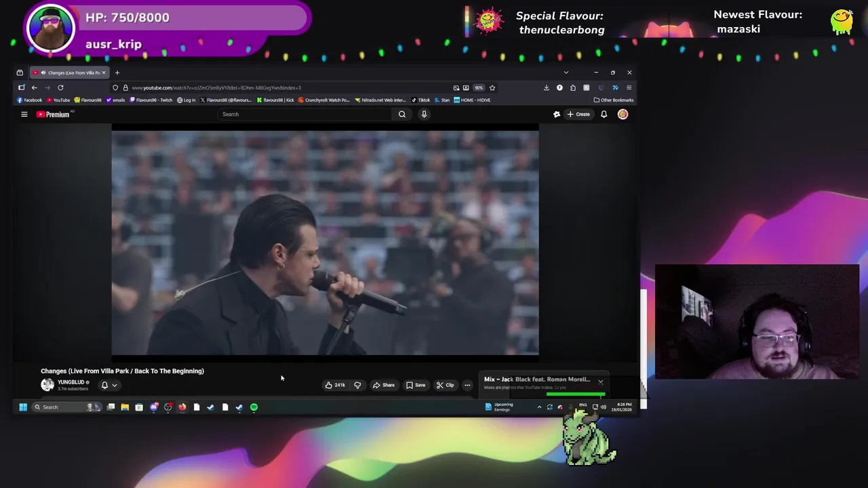The width and height of the screenshot is (868, 488).
Task: Open YouTube notifications bell
Action: click(604, 115)
